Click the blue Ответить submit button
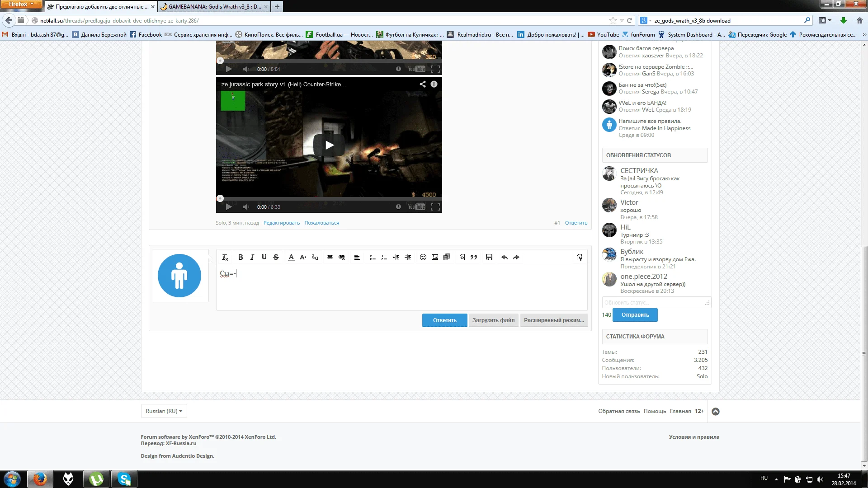 (444, 320)
